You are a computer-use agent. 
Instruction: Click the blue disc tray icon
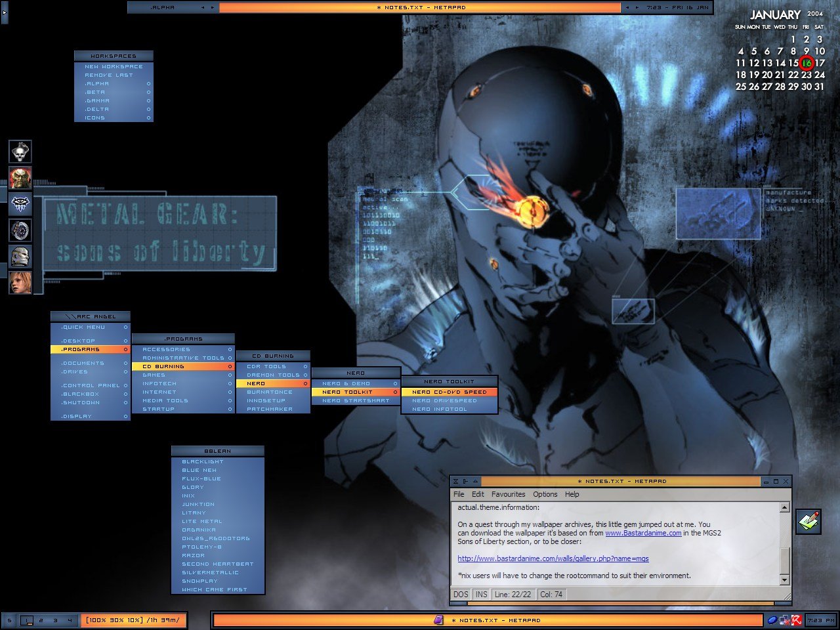pos(772,620)
